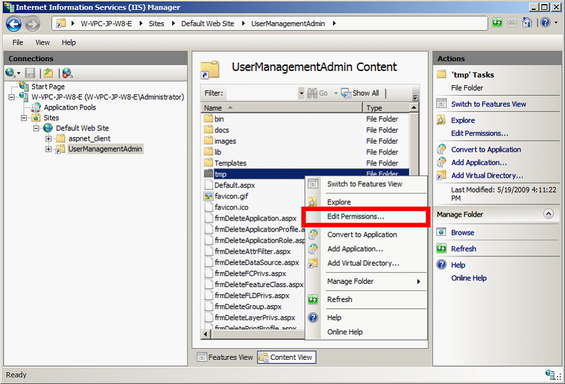Click the green refresh icon beside address bar

coord(497,23)
